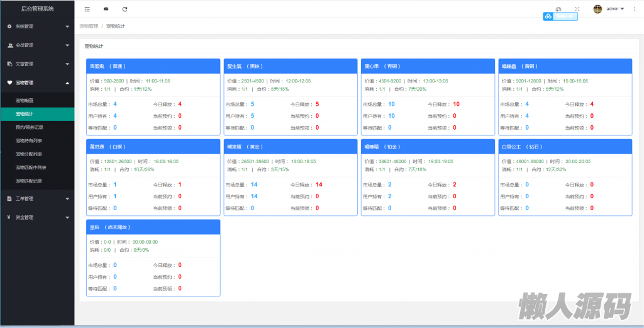Click the 白雪公主 (钻石) card header

tap(564, 147)
